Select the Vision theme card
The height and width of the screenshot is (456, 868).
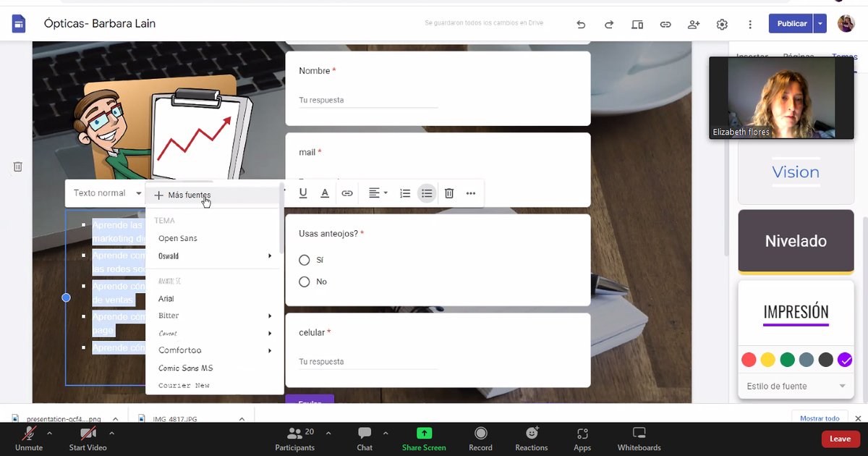coord(796,172)
